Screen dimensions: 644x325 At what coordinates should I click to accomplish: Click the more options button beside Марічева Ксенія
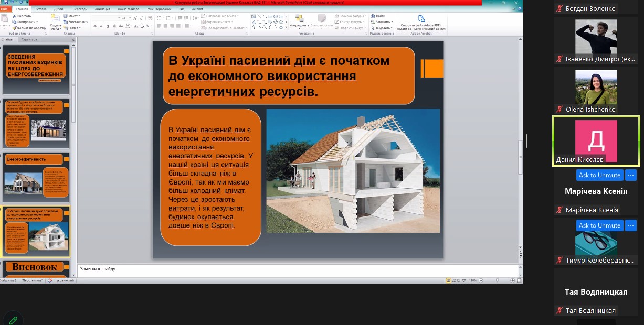click(x=631, y=225)
